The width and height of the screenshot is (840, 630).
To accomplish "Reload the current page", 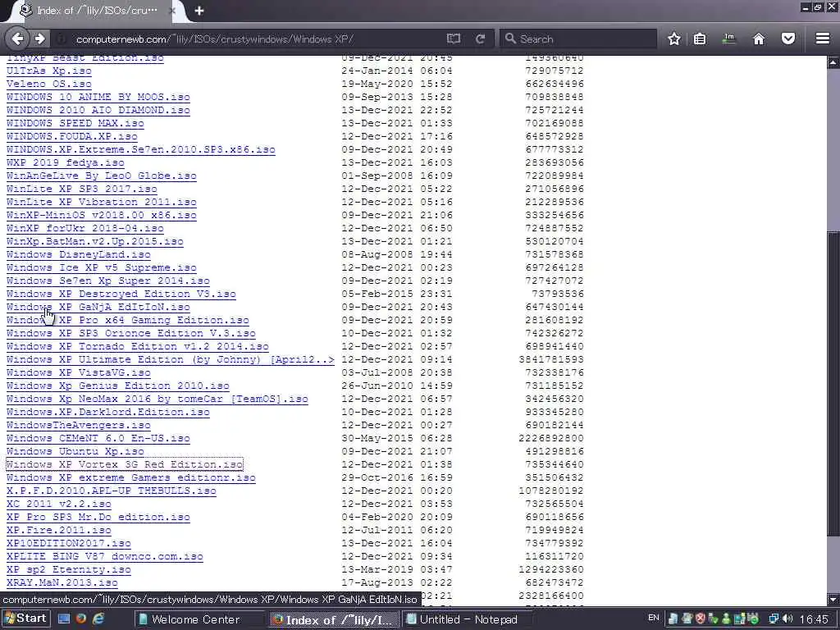I will click(x=480, y=39).
